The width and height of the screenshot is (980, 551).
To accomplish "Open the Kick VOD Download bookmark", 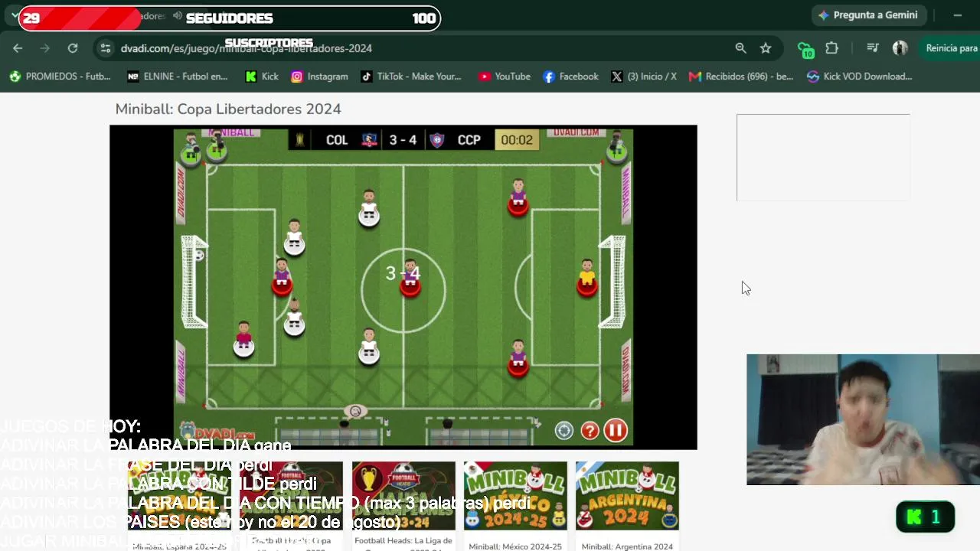I will [x=860, y=77].
